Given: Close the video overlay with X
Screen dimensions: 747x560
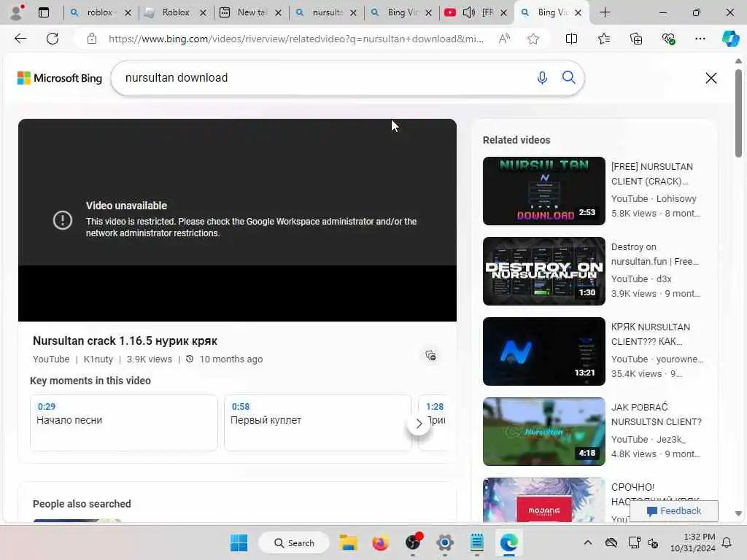Looking at the screenshot, I should [711, 78].
